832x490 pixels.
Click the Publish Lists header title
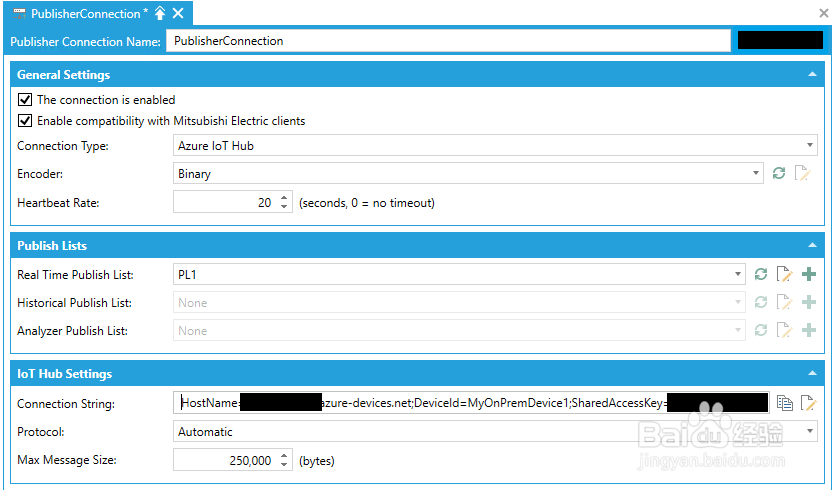[52, 246]
